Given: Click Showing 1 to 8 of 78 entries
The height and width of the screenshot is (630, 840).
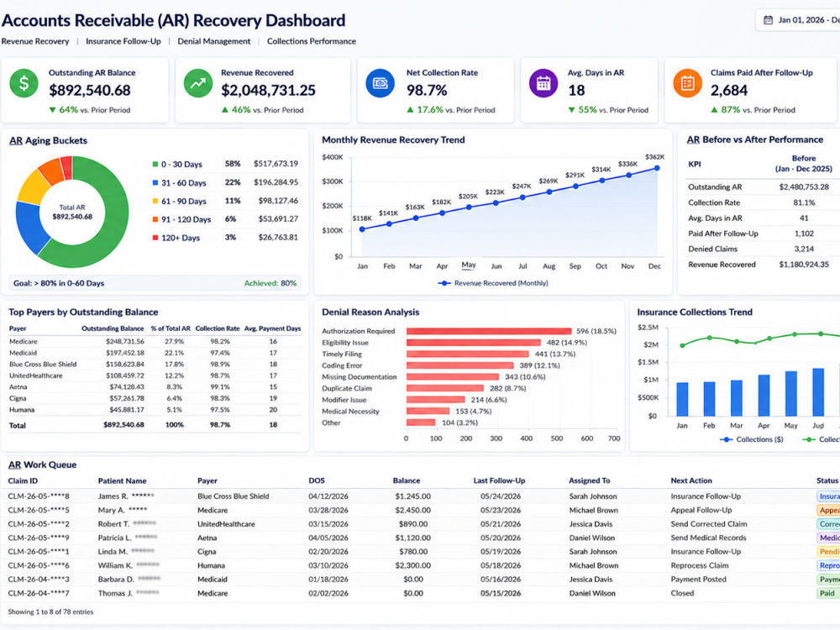Looking at the screenshot, I should (50, 612).
